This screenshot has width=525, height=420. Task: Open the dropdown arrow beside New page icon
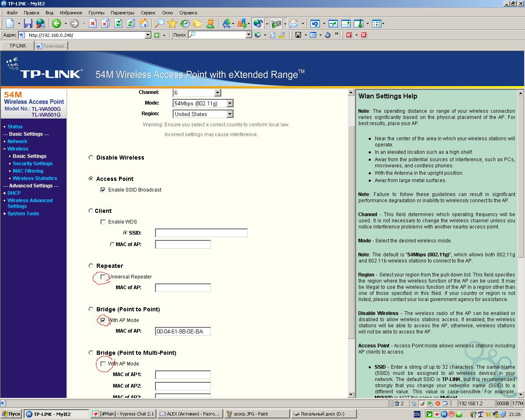point(18,24)
